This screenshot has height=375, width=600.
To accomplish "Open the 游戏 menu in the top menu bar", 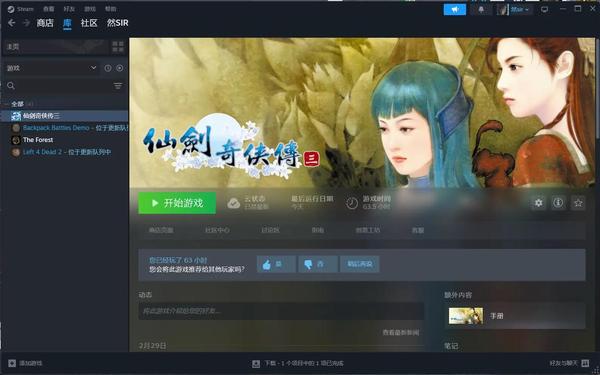I will click(90, 9).
